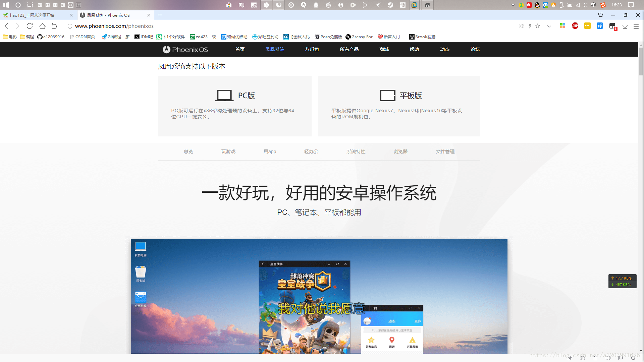The image size is (644, 362).
Task: Click the lightning speed mode icon
Action: pyautogui.click(x=530, y=26)
